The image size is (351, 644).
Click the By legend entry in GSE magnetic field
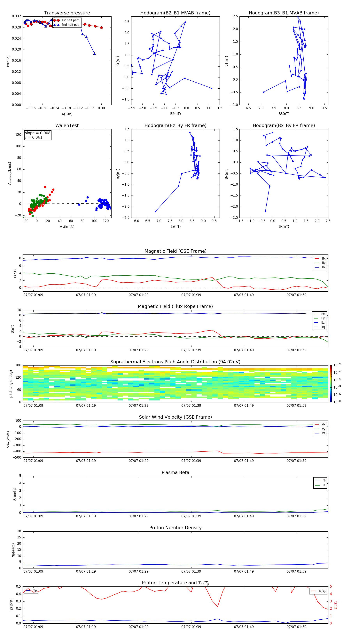pyautogui.click(x=320, y=263)
